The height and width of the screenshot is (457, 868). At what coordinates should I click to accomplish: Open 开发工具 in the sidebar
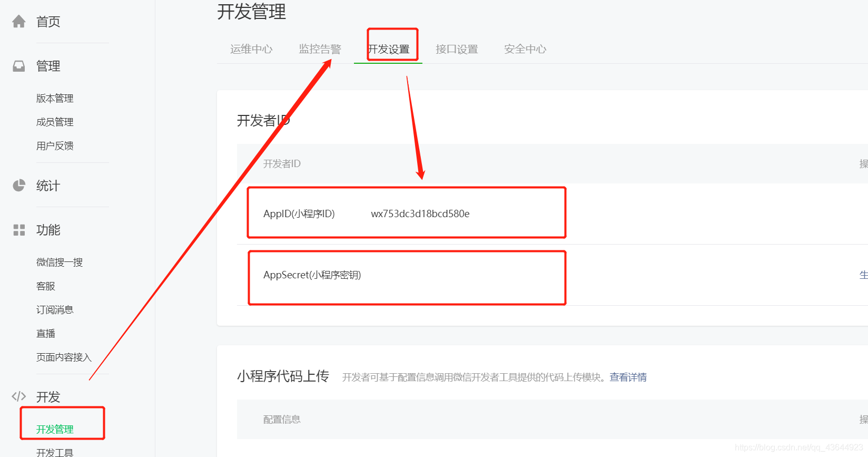tap(55, 452)
